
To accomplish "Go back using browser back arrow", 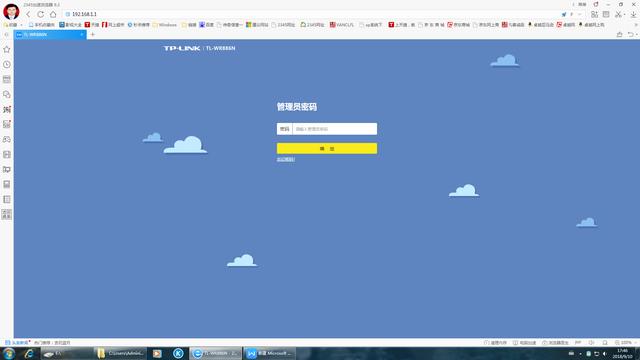I will tap(28, 14).
